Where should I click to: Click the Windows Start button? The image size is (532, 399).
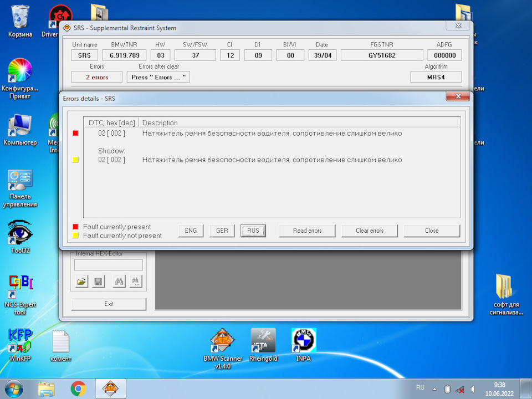(14, 389)
